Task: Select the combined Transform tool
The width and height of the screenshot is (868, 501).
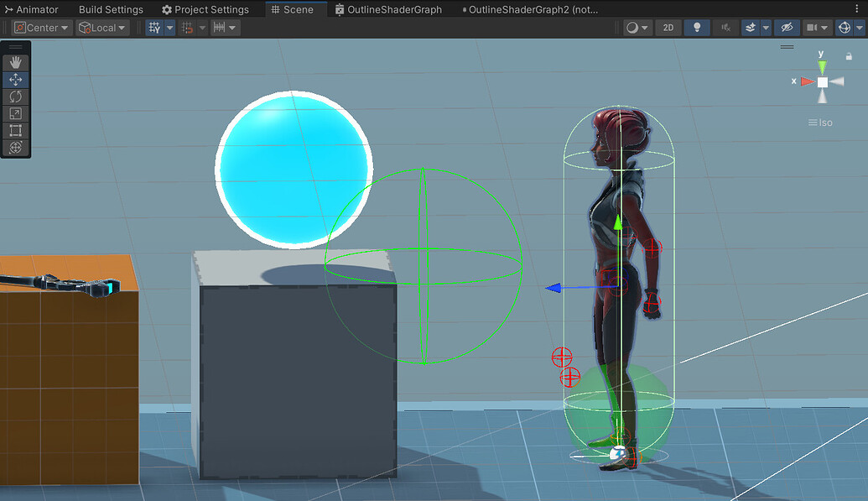Action: pyautogui.click(x=15, y=147)
